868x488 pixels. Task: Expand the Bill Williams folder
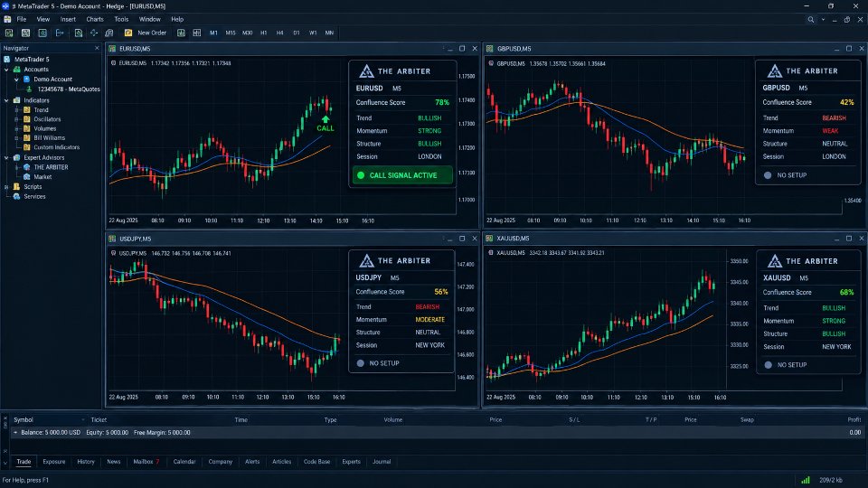16,138
